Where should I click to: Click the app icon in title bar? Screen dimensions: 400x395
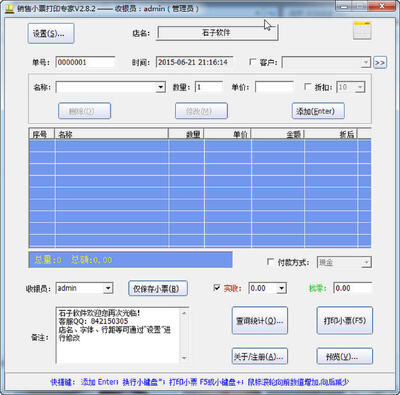pos(10,8)
